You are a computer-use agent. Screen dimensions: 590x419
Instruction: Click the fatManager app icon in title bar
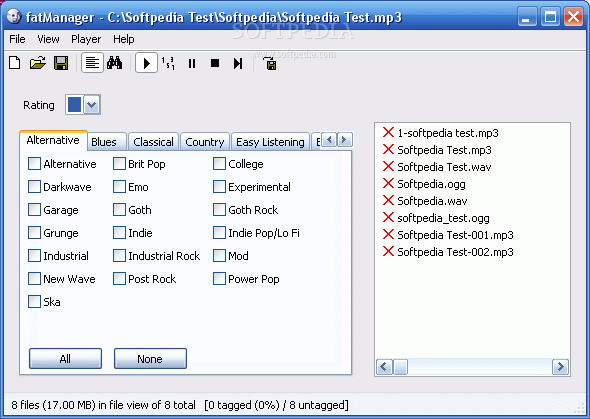point(14,17)
